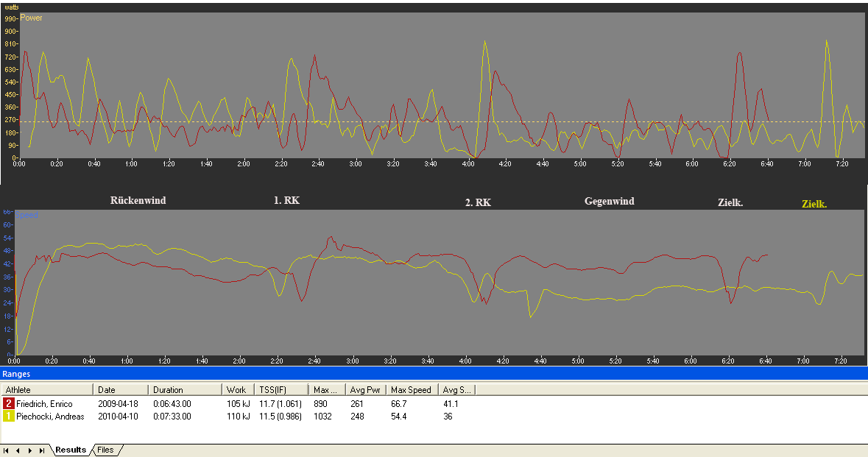
Task: Click the Duration column header
Action: point(186,389)
